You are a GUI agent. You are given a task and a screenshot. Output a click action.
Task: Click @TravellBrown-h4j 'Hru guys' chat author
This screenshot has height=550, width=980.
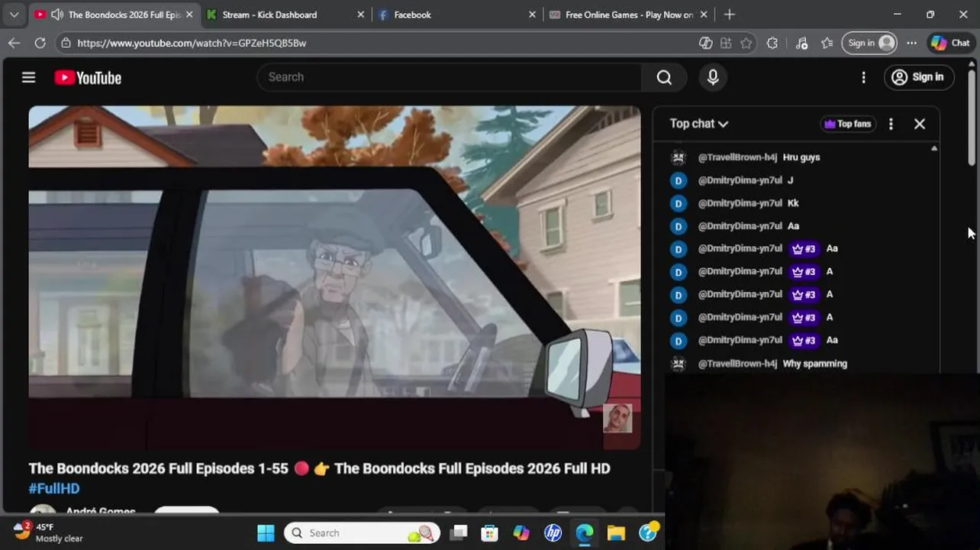(x=737, y=157)
